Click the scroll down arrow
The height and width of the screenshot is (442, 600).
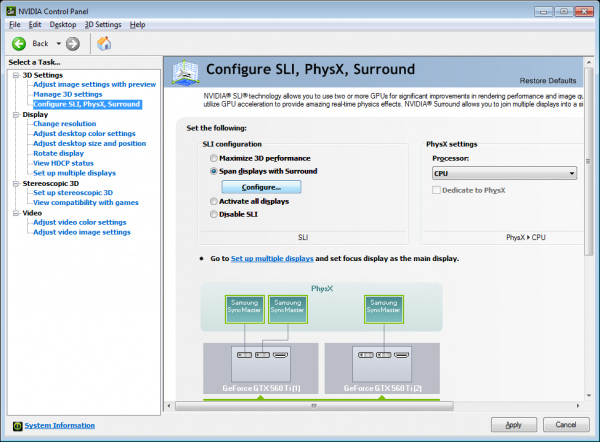click(x=589, y=396)
